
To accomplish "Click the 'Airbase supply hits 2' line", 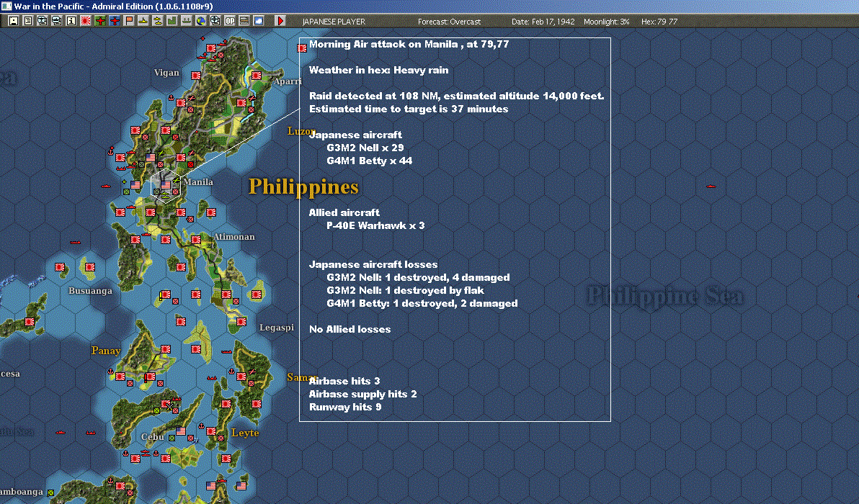I will [x=362, y=394].
